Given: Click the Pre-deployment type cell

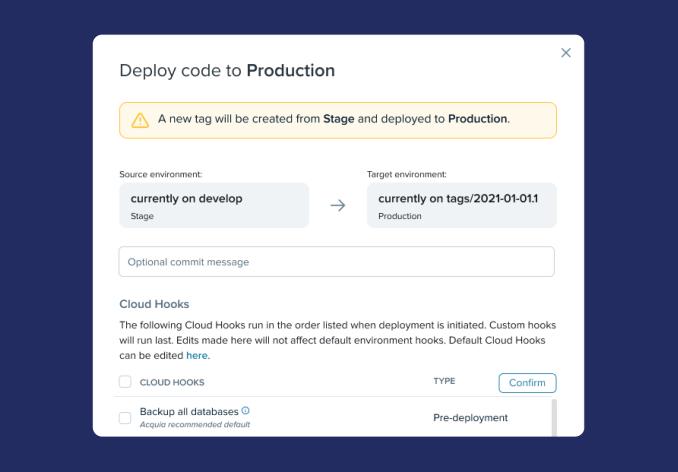Looking at the screenshot, I should click(x=470, y=418).
